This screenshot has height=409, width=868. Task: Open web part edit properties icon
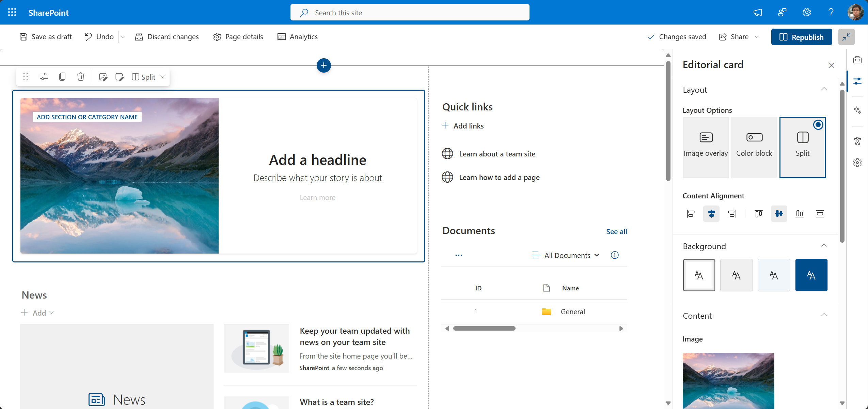(x=44, y=76)
